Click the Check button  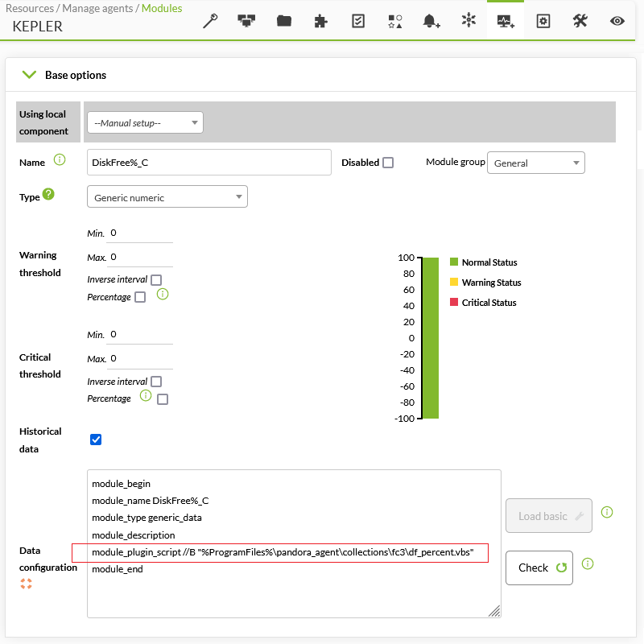[x=539, y=568]
